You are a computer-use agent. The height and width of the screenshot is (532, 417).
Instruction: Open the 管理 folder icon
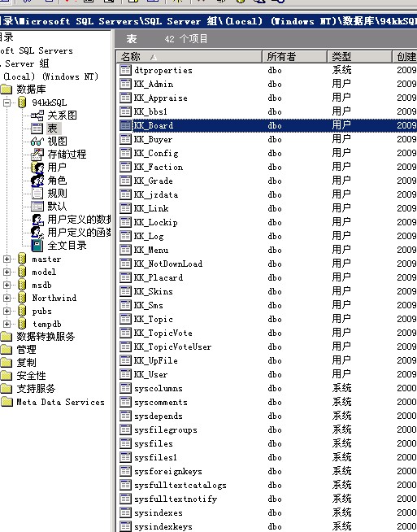pyautogui.click(x=7, y=350)
